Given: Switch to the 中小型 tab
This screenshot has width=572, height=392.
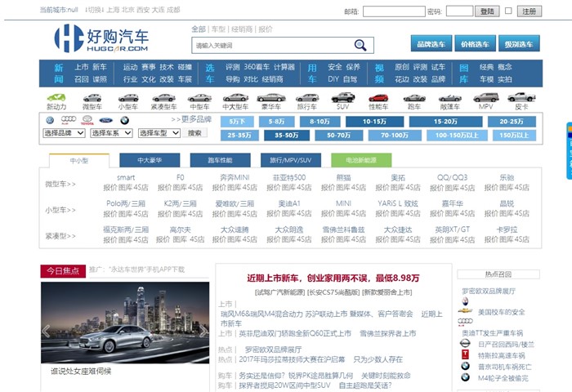Looking at the screenshot, I should coord(79,160).
